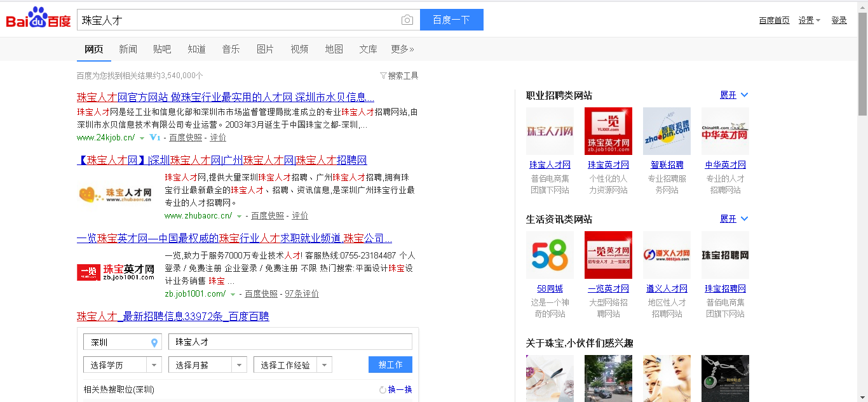Expand the zb.job1001.com URL dropdown arrow
Screen dimensions: 868x402
point(233,294)
